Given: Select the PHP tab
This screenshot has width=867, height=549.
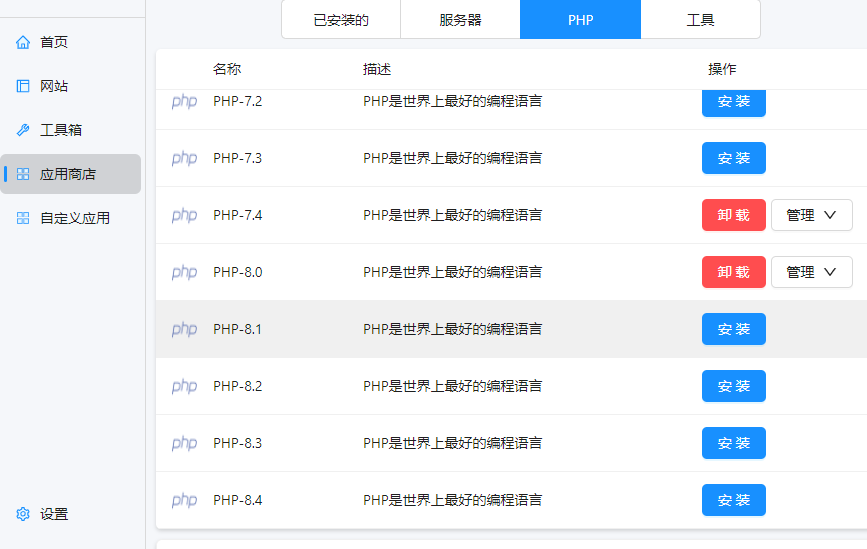Looking at the screenshot, I should pos(580,20).
